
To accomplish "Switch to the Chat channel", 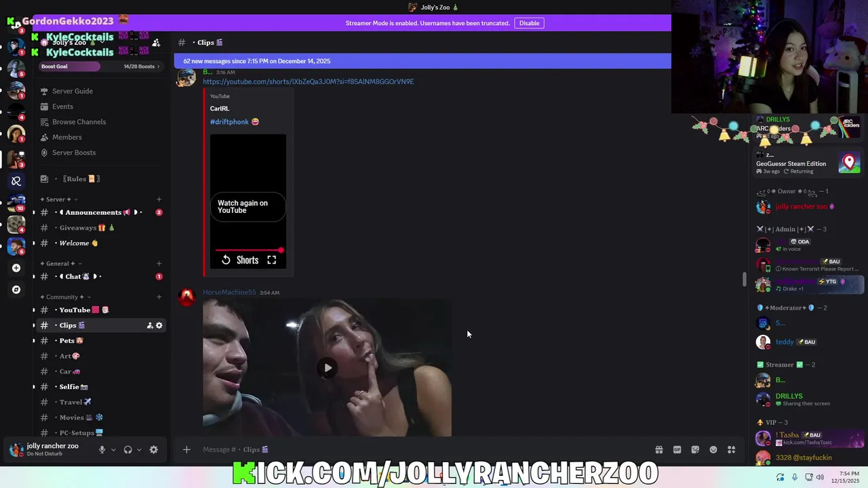I will [100, 277].
